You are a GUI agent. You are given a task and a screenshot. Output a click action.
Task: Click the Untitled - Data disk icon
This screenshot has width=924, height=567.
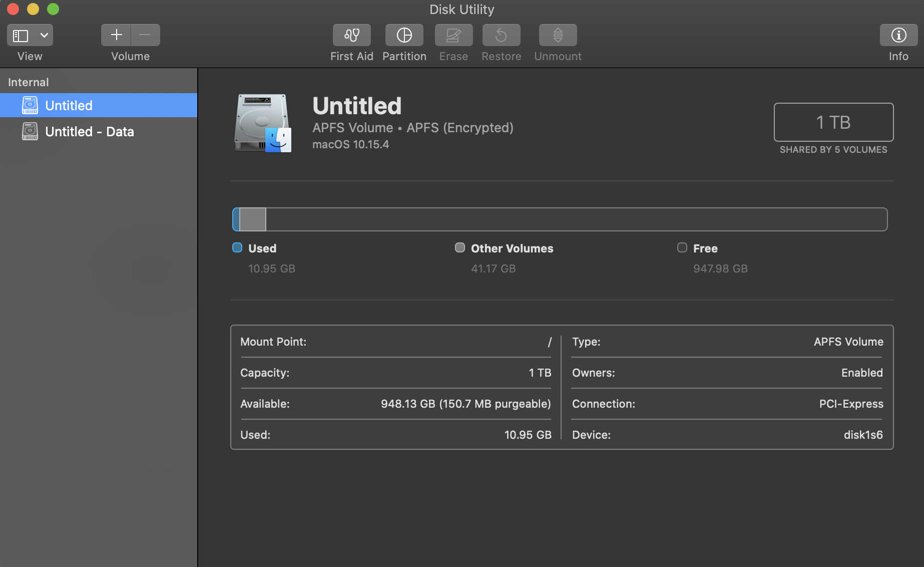30,131
